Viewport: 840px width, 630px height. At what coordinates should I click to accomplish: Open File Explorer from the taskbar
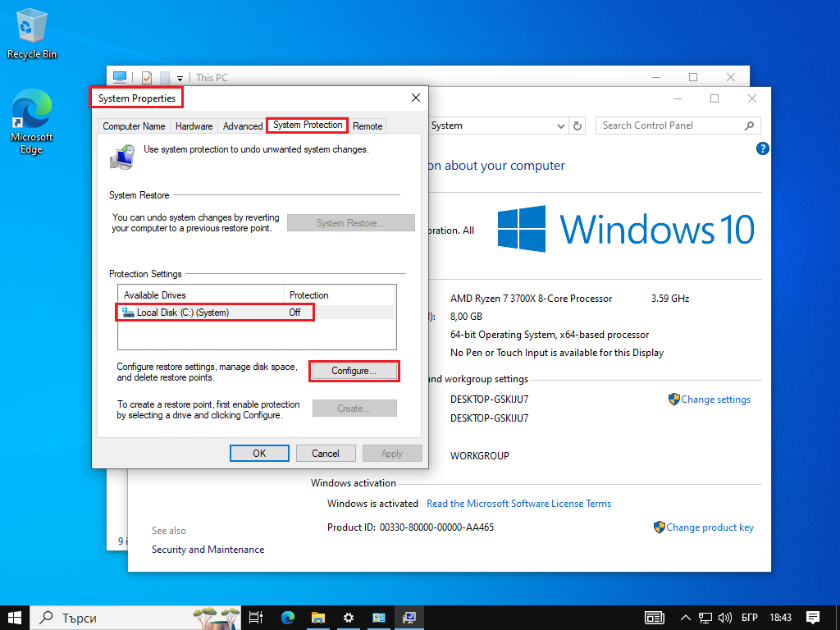318,618
